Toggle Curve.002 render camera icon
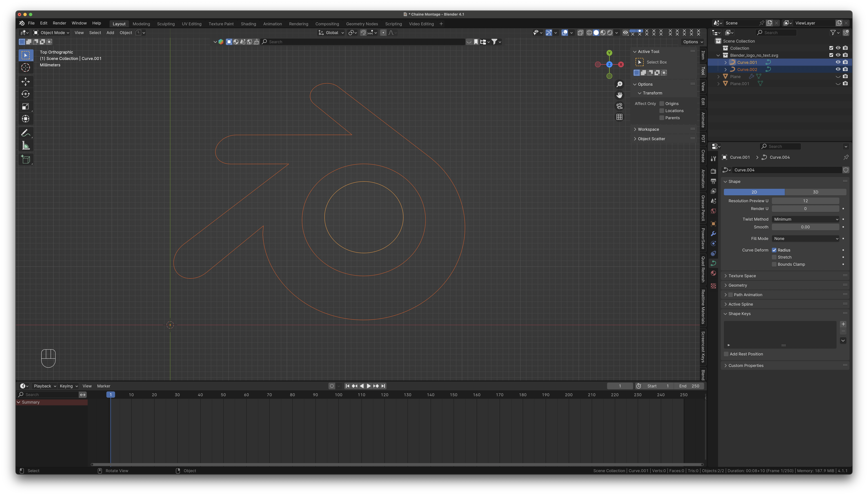This screenshot has height=495, width=868. tap(845, 69)
